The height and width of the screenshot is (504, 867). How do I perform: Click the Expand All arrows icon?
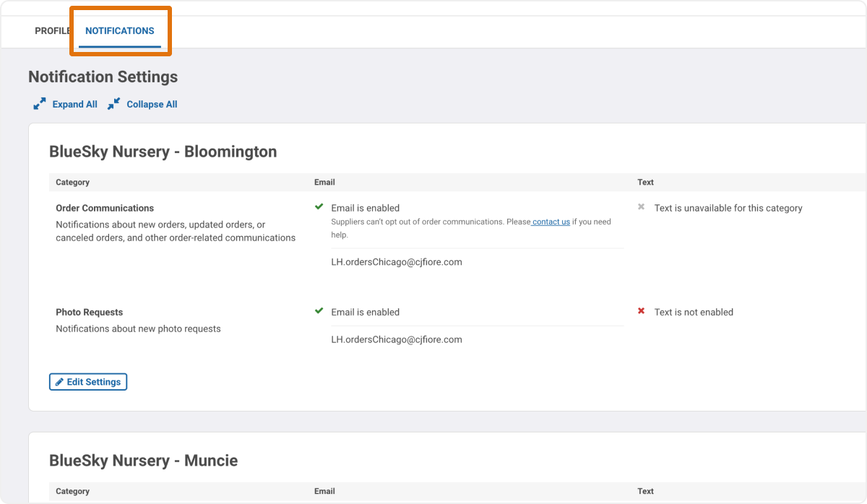(40, 103)
